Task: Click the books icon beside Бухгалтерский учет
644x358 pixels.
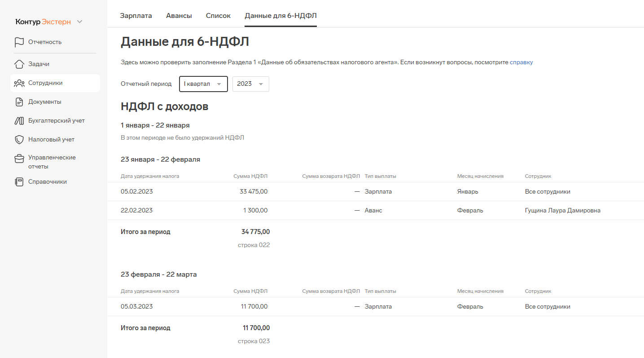Action: pyautogui.click(x=19, y=121)
